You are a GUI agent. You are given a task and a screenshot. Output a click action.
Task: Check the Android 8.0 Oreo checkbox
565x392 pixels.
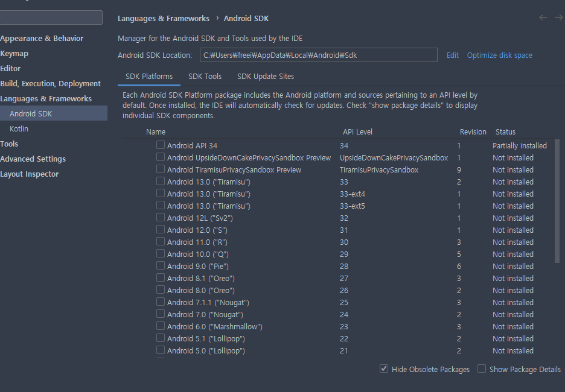[161, 289]
